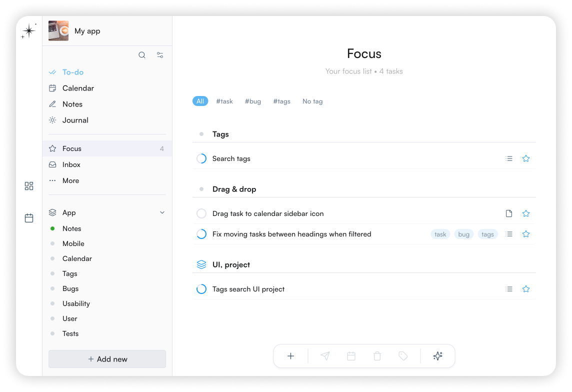Click the tag icon in bottom toolbar

click(x=403, y=356)
